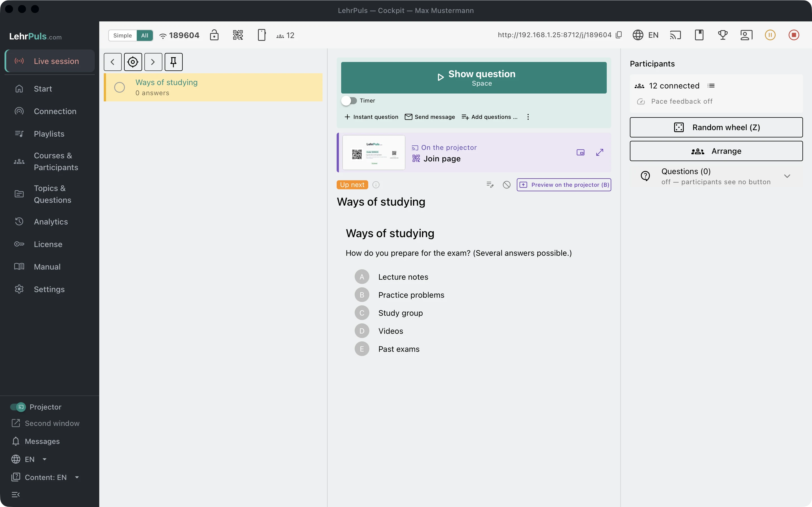Toggle the Projector switch in sidebar
The width and height of the screenshot is (812, 507).
tap(18, 407)
